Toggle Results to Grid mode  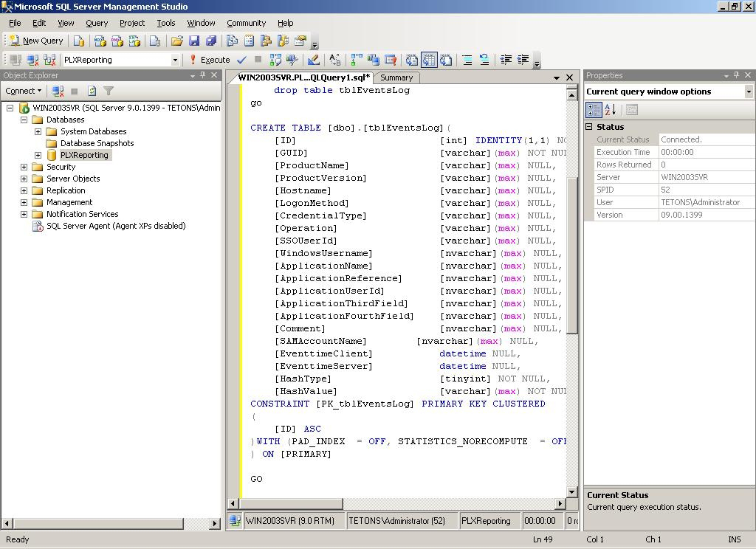pos(429,60)
